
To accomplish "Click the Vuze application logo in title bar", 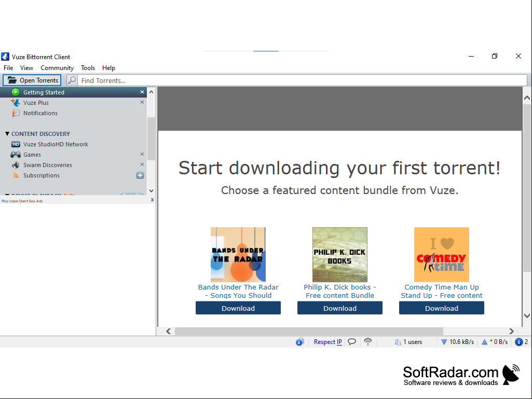I will (5, 57).
